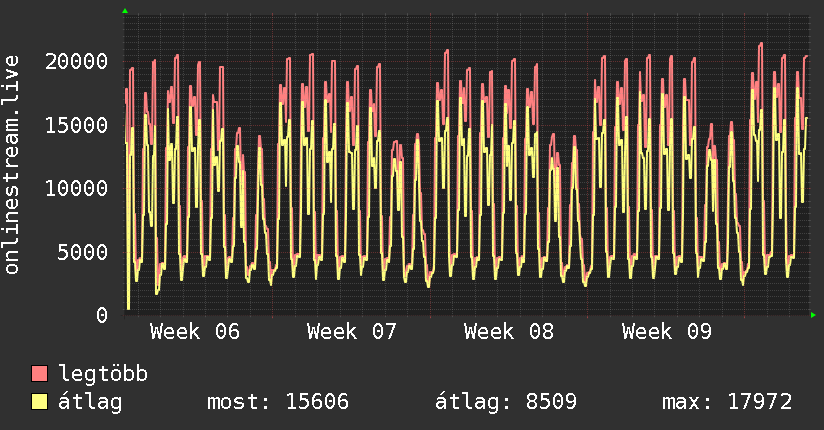The width and height of the screenshot is (824, 430).
Task: Click the green arrow ending the x-axis
Action: pos(814,315)
